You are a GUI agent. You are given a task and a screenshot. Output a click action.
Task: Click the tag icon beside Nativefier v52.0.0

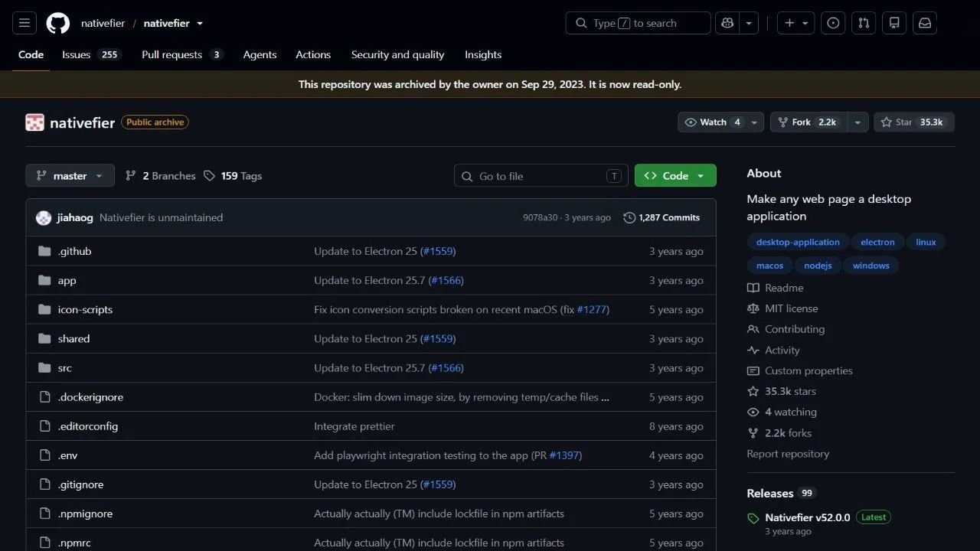pos(753,518)
